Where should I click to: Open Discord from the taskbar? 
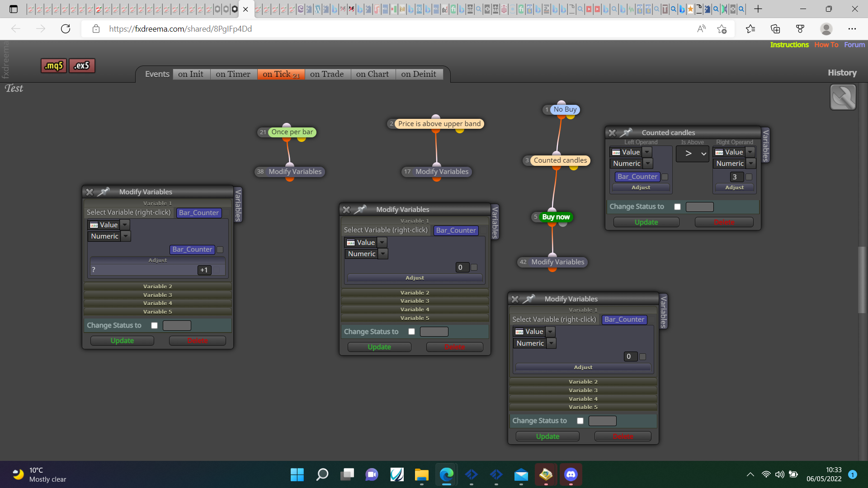point(571,474)
